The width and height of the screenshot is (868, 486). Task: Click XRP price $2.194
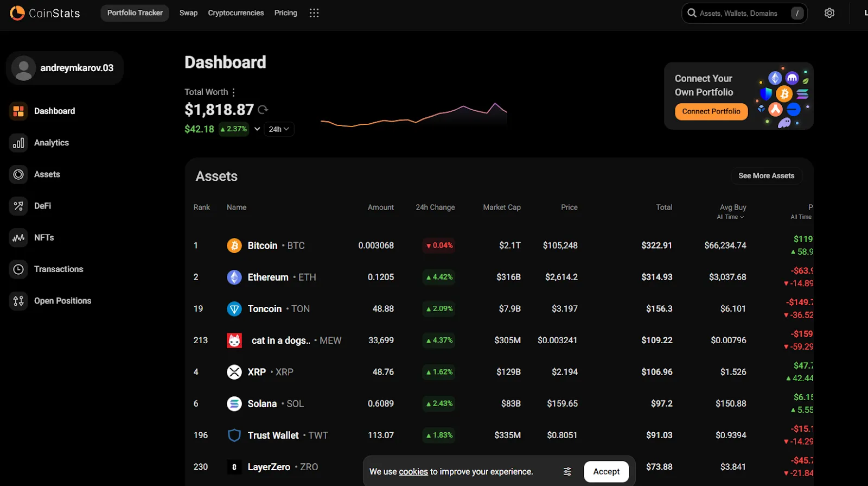point(565,372)
